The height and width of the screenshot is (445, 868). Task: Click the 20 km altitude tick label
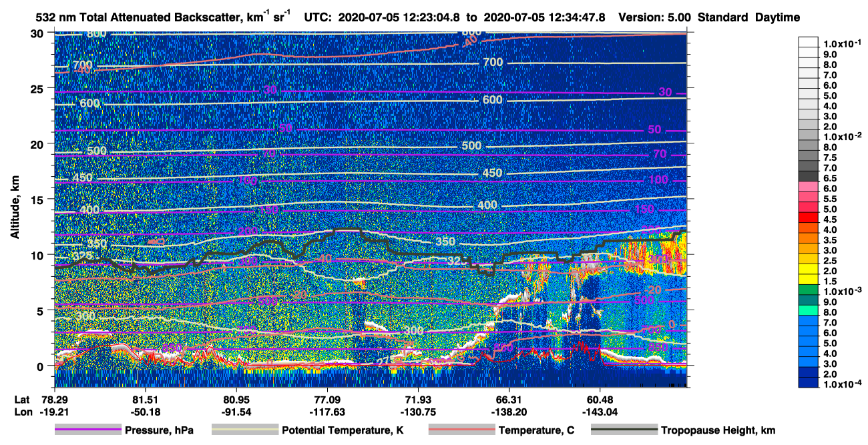pos(37,143)
